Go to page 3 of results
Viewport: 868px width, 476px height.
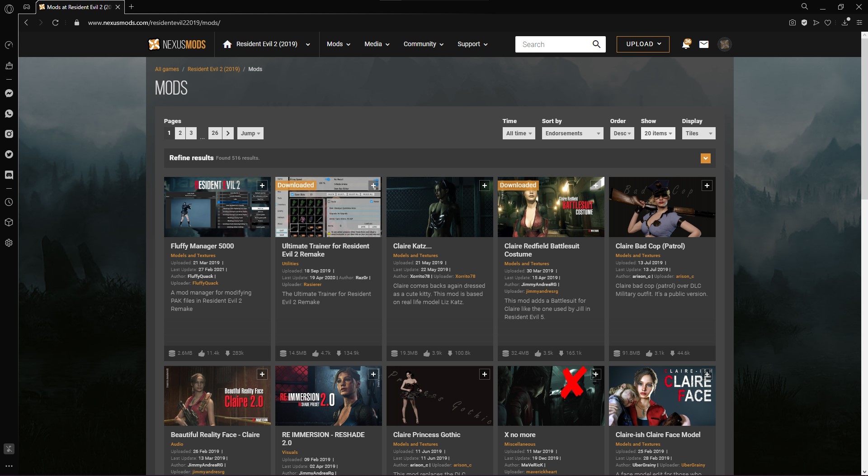pos(191,133)
